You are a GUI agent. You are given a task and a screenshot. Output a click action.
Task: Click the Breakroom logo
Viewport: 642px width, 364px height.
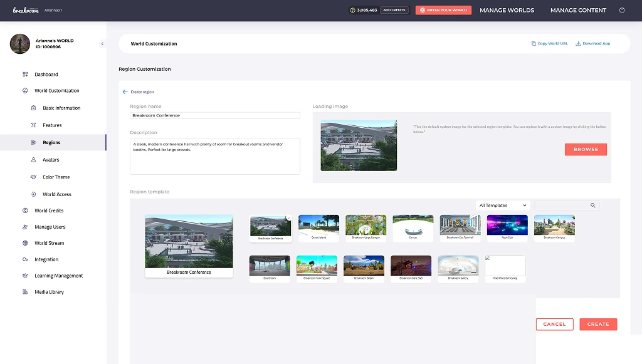coord(25,10)
